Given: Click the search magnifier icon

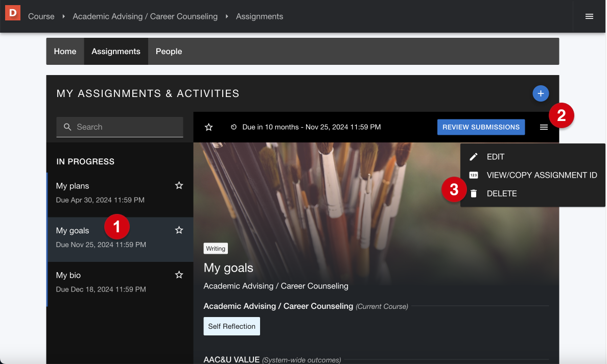Looking at the screenshot, I should pos(67,127).
